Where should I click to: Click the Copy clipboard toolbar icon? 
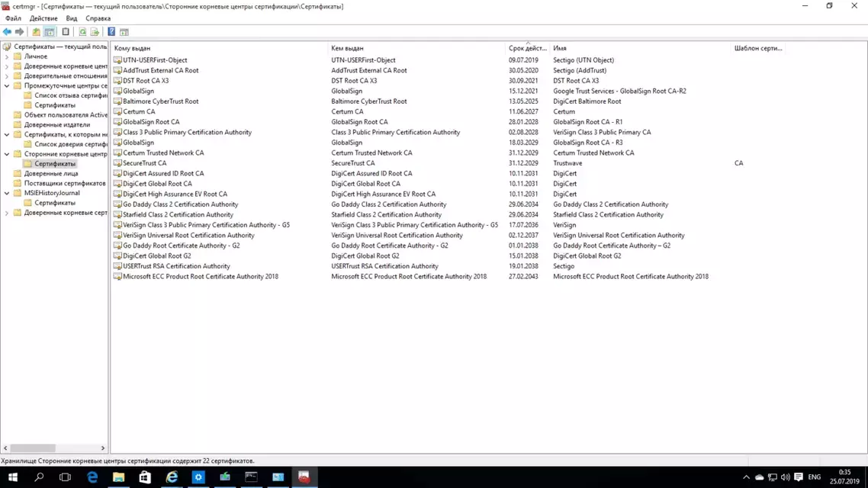coord(66,32)
